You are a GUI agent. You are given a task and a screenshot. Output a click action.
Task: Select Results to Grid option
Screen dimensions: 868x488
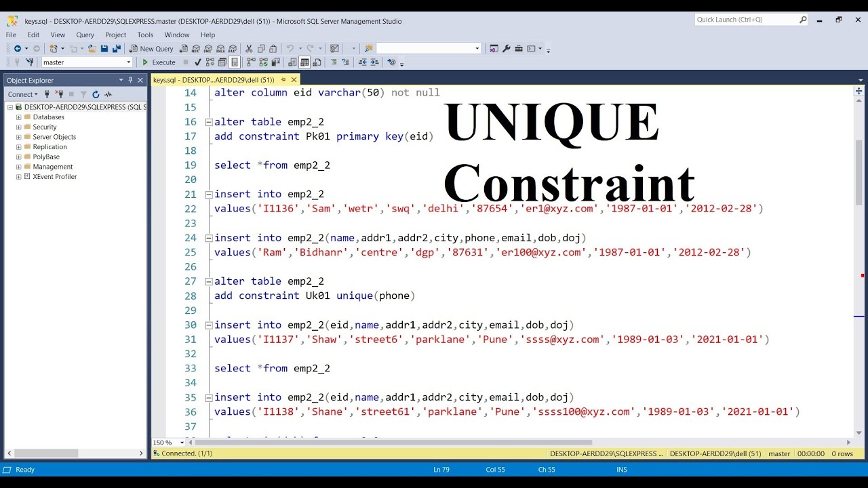click(304, 62)
